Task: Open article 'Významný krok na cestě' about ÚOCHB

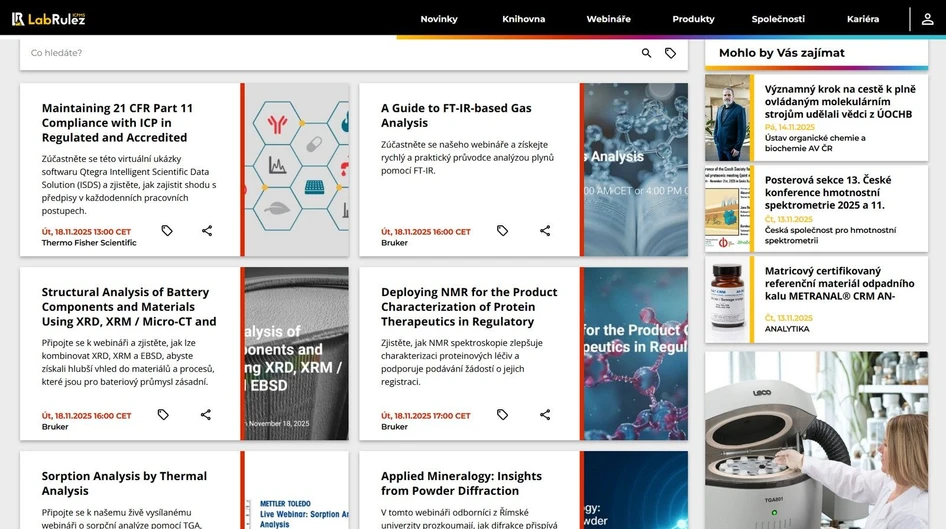Action: [x=840, y=101]
